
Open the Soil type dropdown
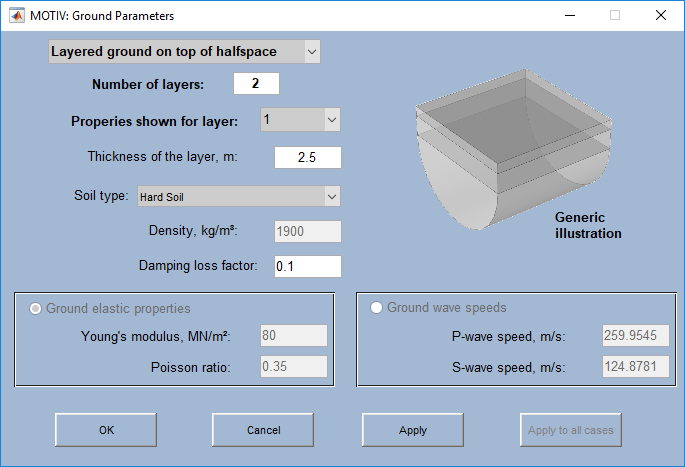[238, 196]
